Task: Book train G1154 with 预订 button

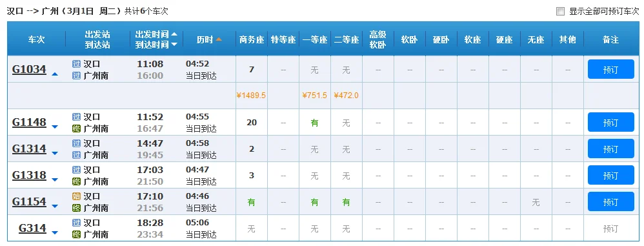Action: (x=610, y=201)
